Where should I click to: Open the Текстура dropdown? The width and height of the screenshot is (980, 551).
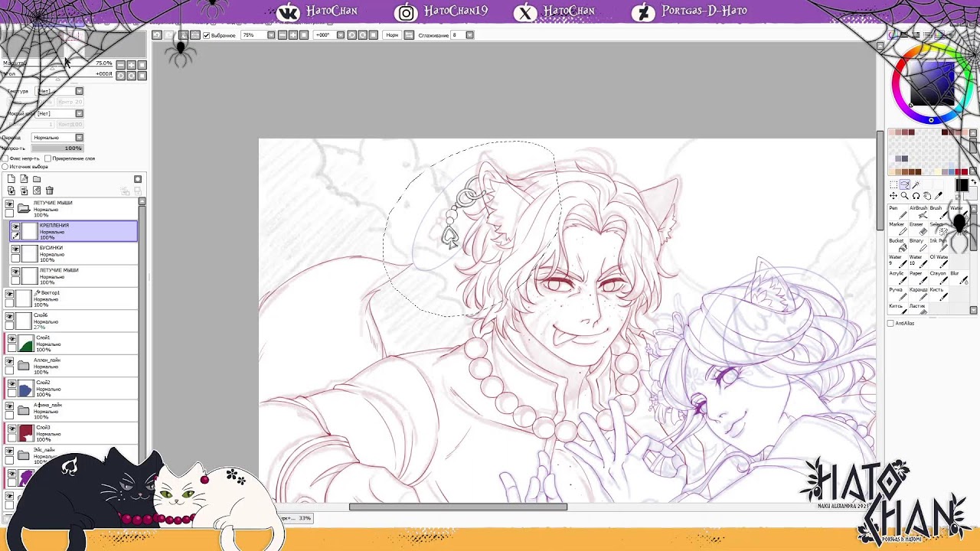click(x=79, y=91)
